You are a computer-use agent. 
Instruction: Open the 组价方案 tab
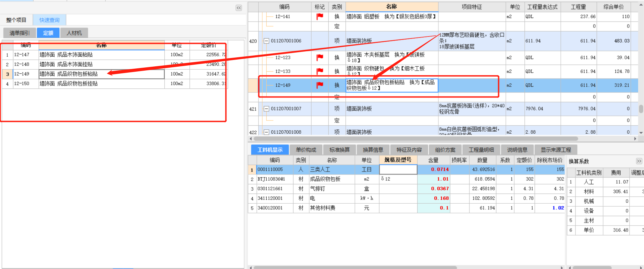pos(445,150)
